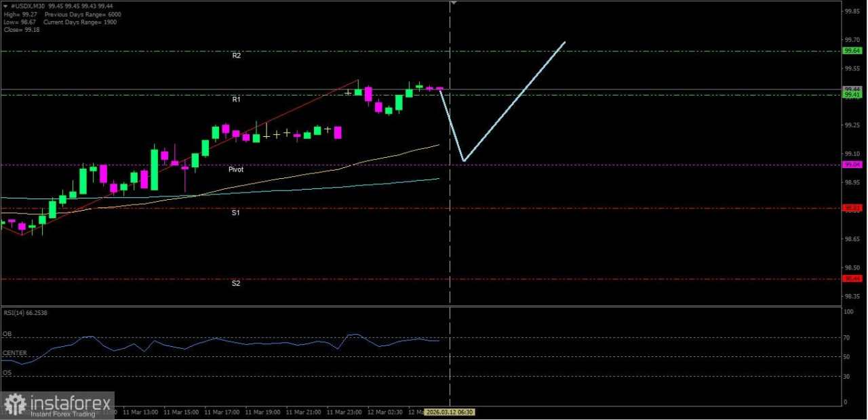Click the red S2 price tag

point(851,278)
